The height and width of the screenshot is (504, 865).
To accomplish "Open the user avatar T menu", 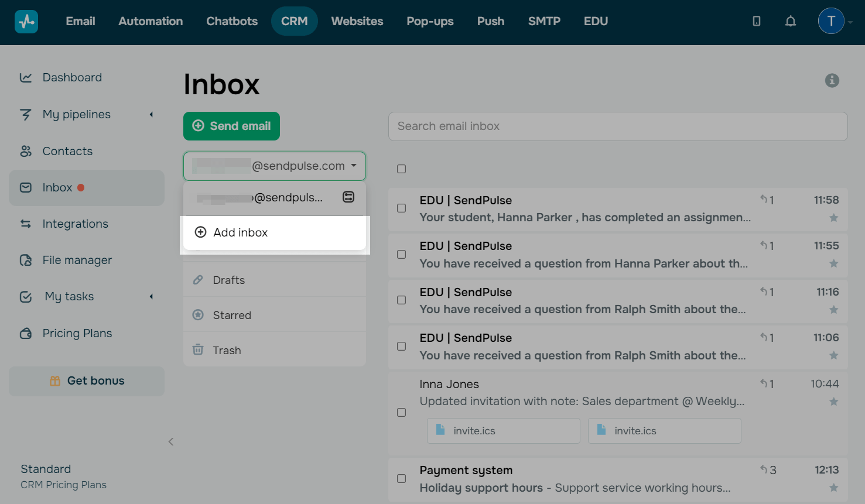I will pyautogui.click(x=831, y=21).
